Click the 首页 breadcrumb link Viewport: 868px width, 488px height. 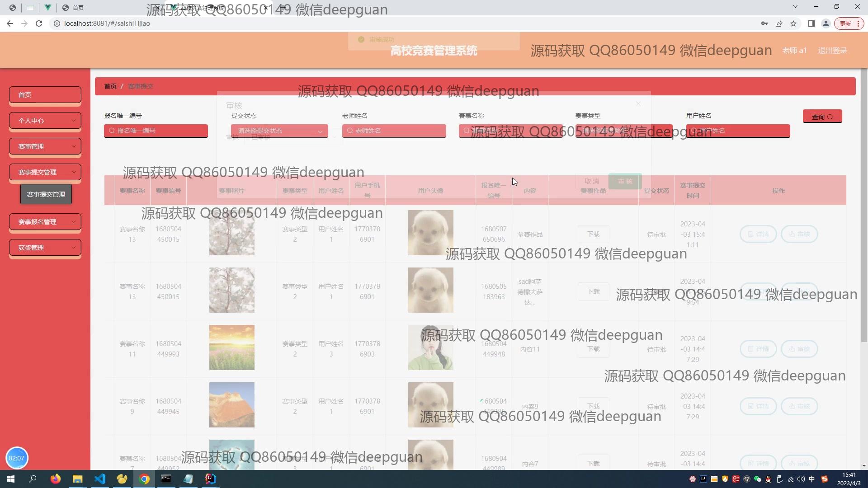coord(110,86)
